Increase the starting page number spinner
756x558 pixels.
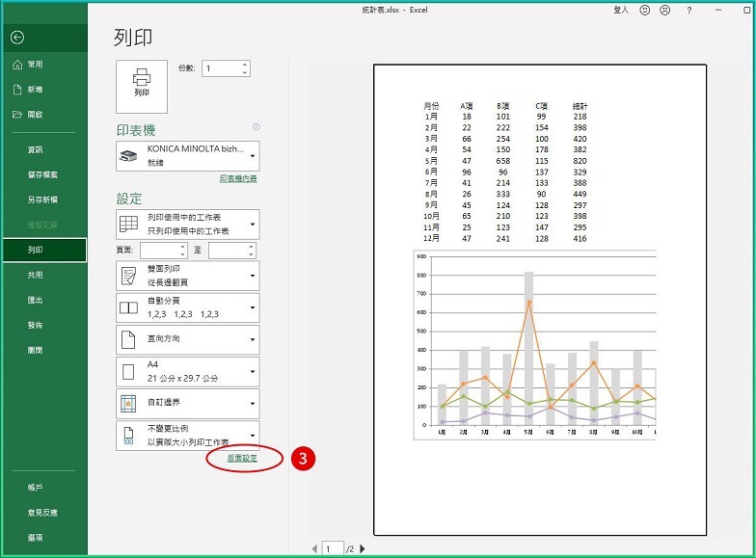[x=183, y=247]
